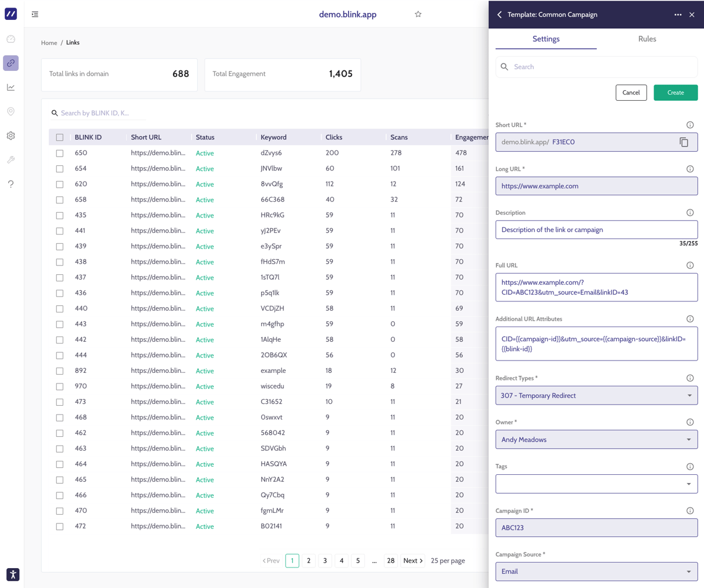Click the Long URL input field
This screenshot has height=588, width=704.
click(596, 186)
